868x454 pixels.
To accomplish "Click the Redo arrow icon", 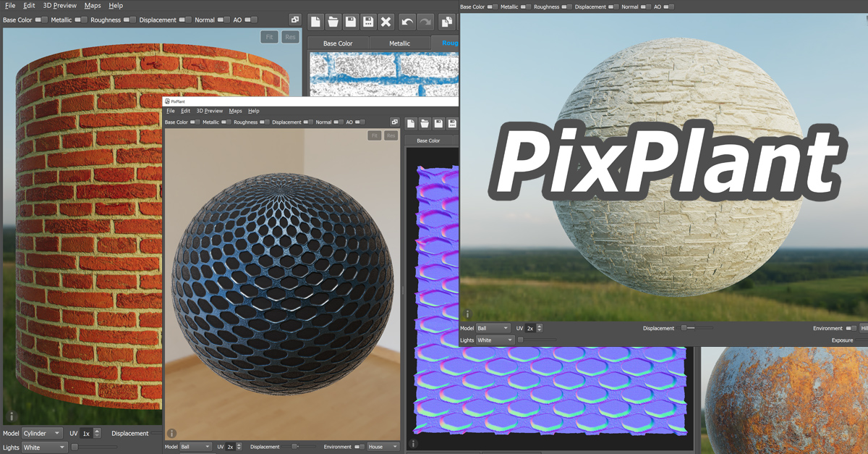I will 425,22.
